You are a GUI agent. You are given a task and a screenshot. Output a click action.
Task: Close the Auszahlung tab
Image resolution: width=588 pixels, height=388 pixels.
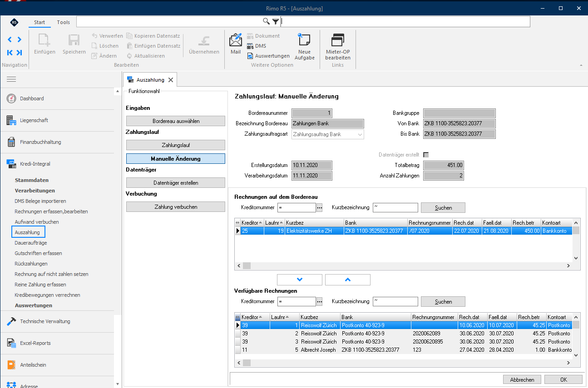coord(171,80)
